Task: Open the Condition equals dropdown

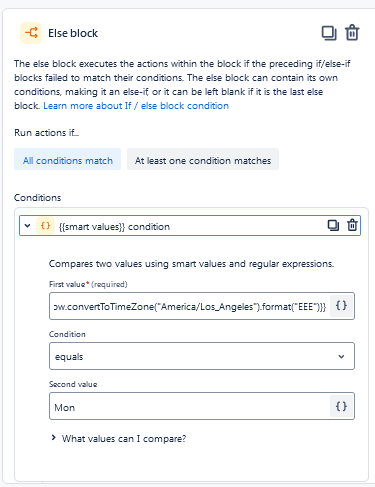Action: pos(202,356)
